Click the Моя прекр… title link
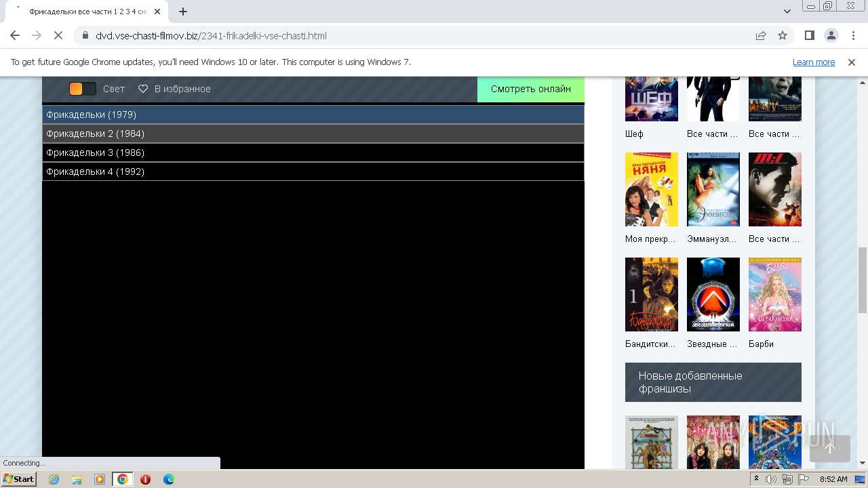This screenshot has height=488, width=868. pos(650,239)
